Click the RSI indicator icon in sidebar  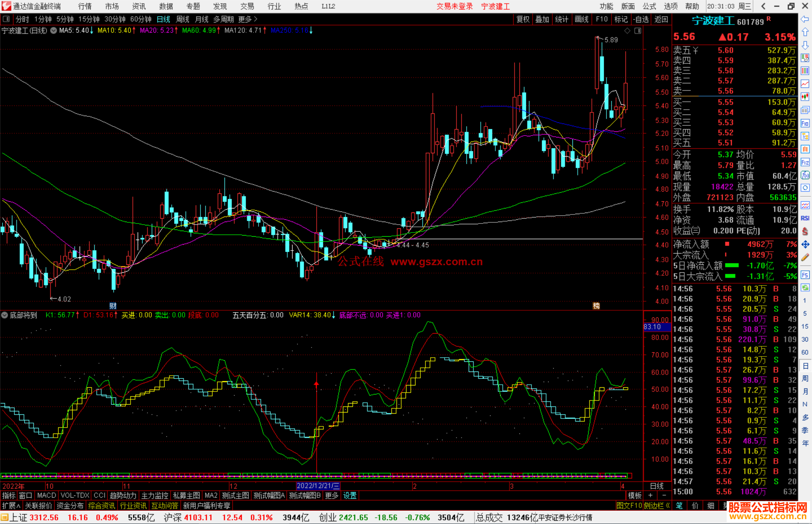[x=805, y=218]
